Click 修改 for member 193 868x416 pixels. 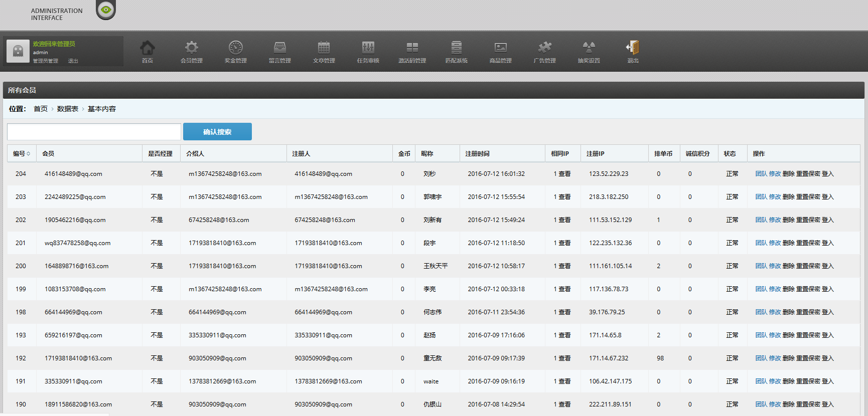click(x=775, y=335)
